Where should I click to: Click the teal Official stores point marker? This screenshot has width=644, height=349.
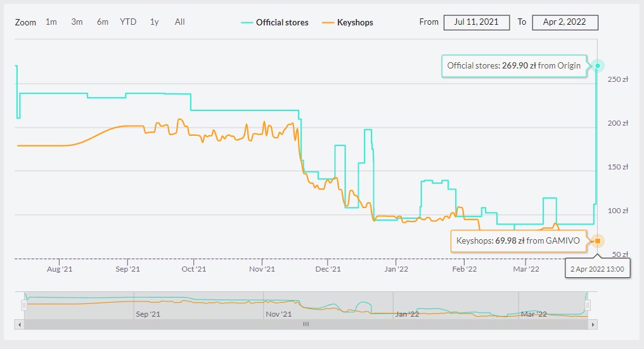coord(597,65)
